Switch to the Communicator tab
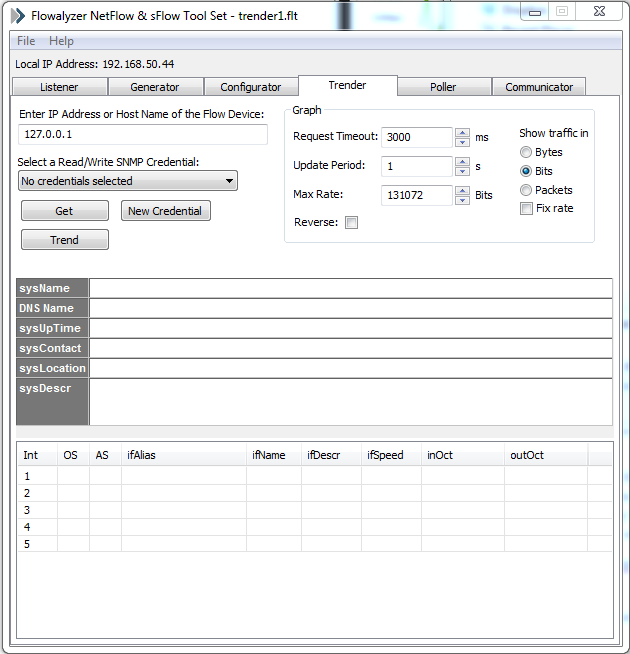Image resolution: width=630 pixels, height=654 pixels. pos(539,87)
